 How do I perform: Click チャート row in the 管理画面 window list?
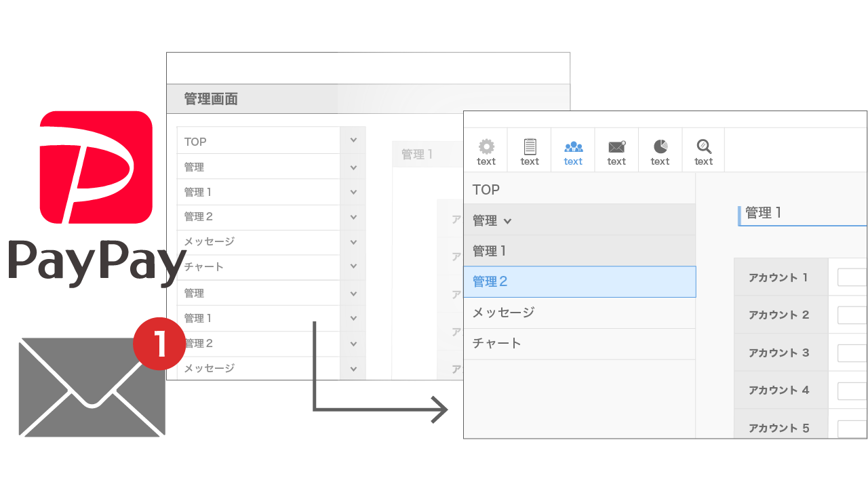pos(258,267)
